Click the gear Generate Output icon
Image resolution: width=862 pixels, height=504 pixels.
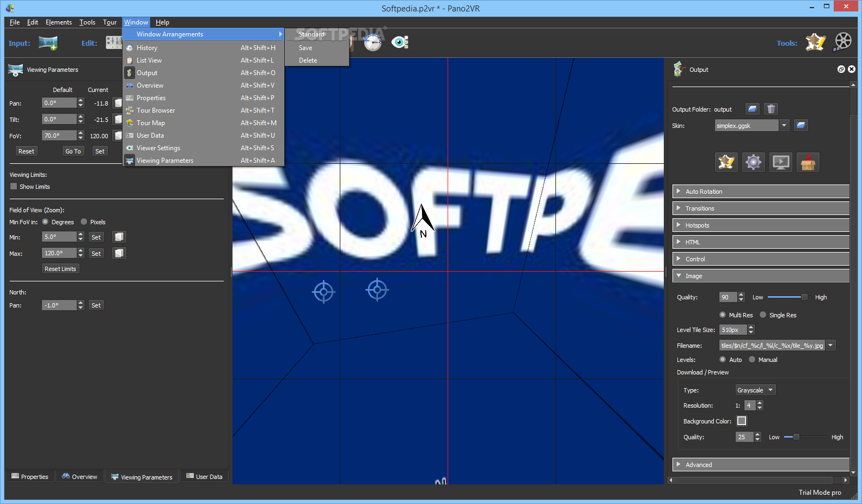click(754, 162)
